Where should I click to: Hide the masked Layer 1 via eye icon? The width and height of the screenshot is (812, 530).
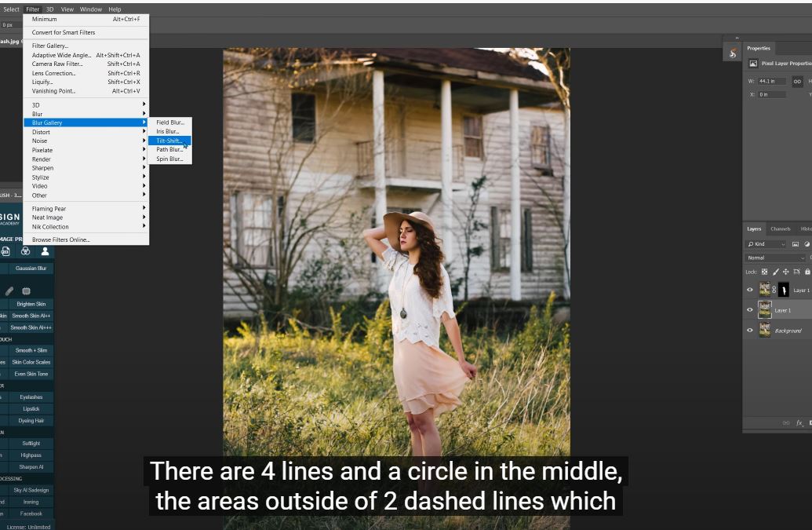tap(750, 291)
